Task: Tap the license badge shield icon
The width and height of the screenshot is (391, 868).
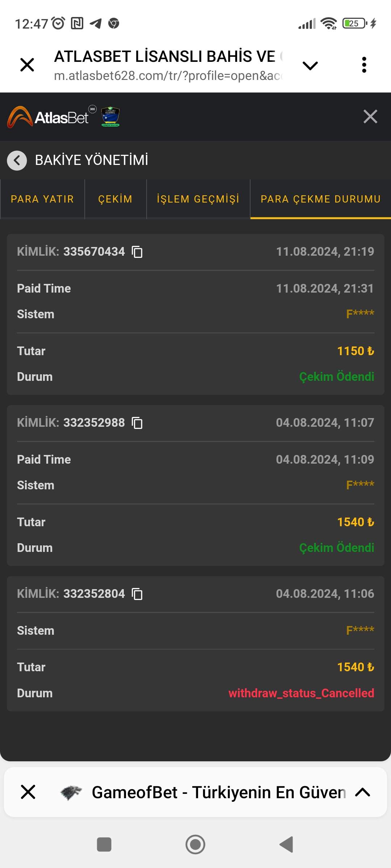Action: point(110,117)
